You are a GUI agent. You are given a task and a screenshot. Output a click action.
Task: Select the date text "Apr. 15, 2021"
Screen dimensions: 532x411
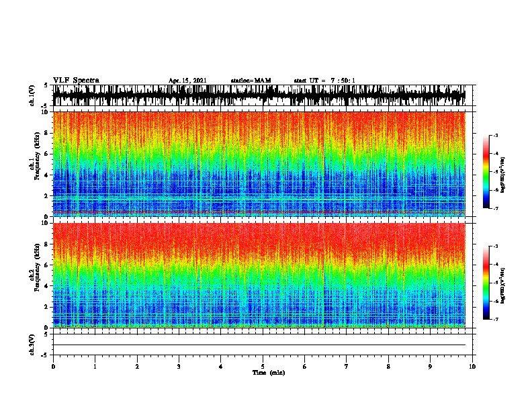187,81
